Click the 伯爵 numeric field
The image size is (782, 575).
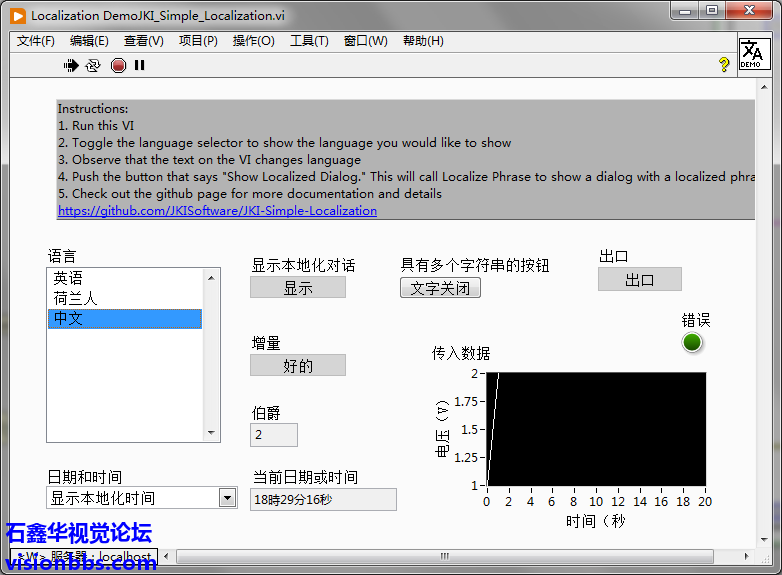click(x=273, y=435)
